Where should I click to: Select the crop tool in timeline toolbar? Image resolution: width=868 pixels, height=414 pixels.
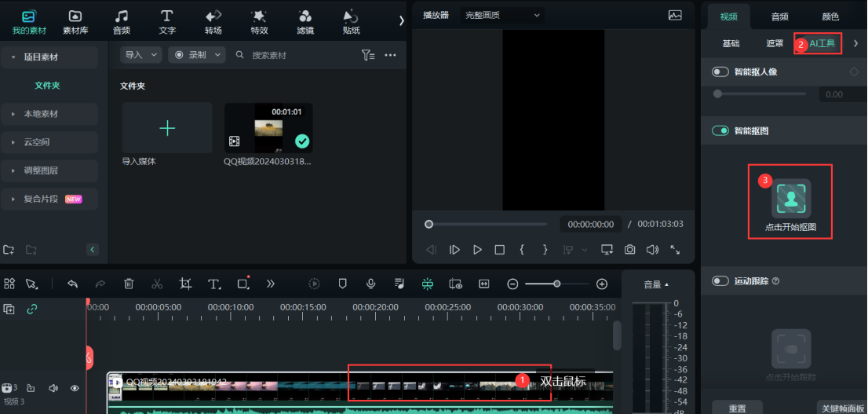[x=185, y=284]
